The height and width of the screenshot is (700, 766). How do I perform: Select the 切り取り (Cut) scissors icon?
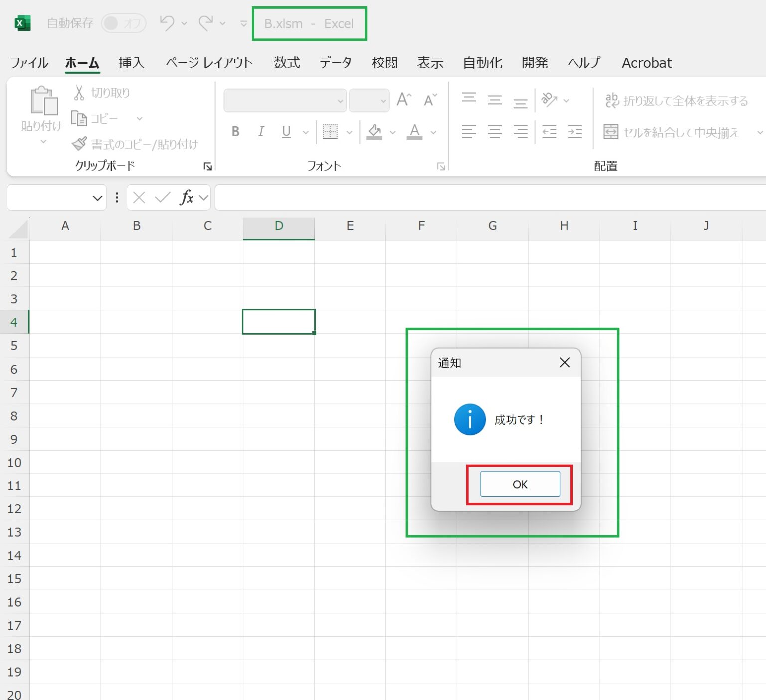coord(79,92)
